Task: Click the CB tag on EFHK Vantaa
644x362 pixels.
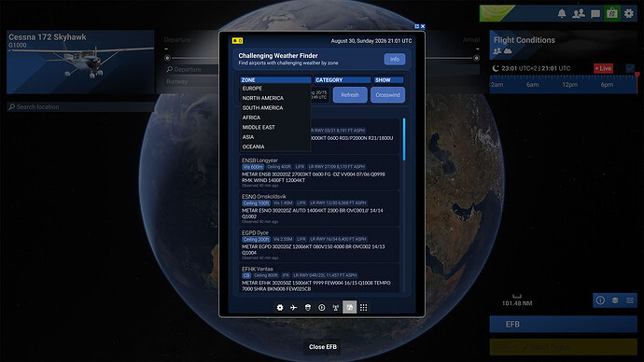Action: [246, 275]
